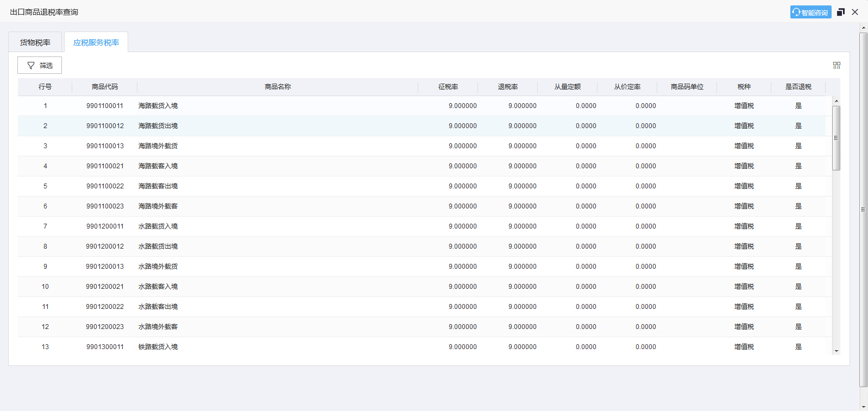The image size is (868, 411).
Task: Select the 海路载客出境 row
Action: point(158,186)
